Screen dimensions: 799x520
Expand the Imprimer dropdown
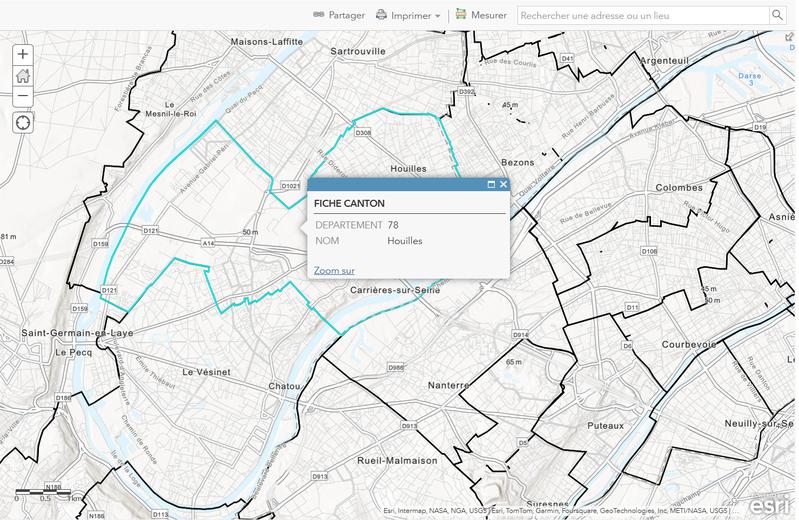[409, 15]
